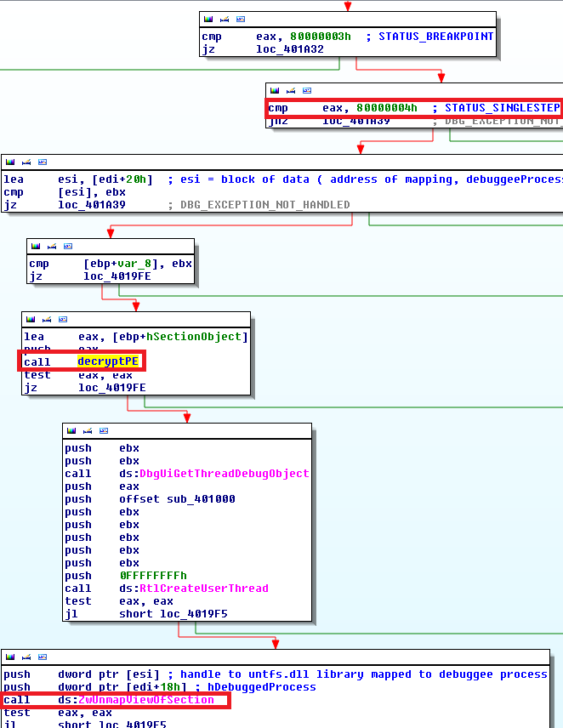The width and height of the screenshot is (563, 728).
Task: Click edit name icon on STATUS_SINGLESTEP node
Action: coord(291,90)
